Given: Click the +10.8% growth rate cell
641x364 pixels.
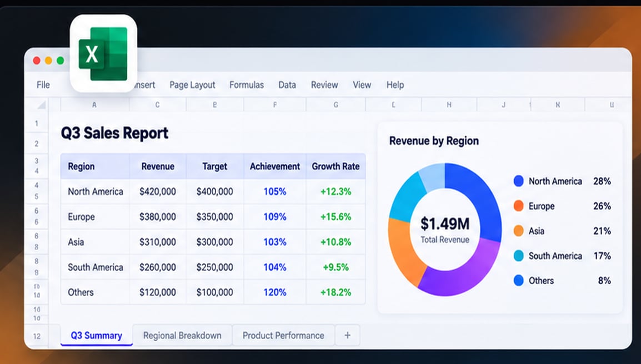Looking at the screenshot, I should (335, 242).
